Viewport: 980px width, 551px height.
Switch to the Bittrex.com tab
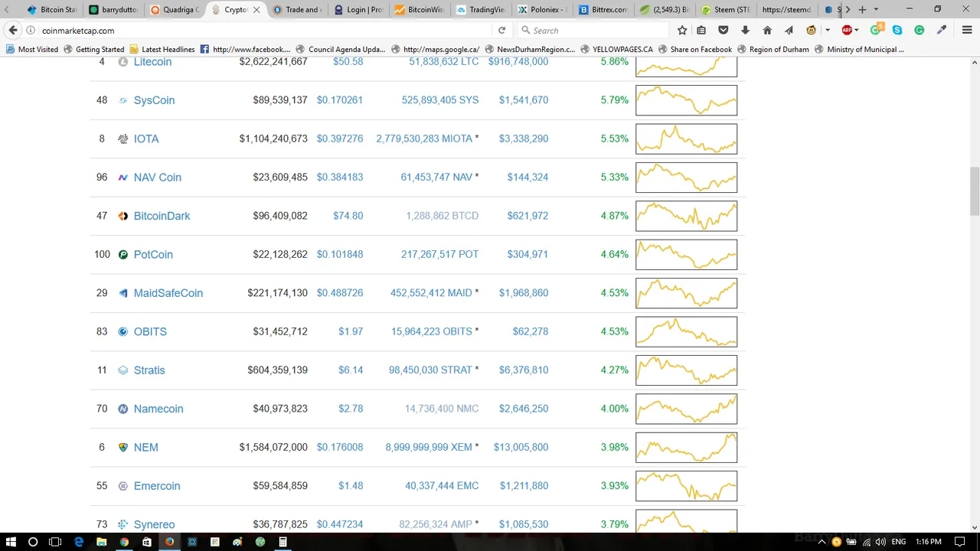(x=603, y=10)
